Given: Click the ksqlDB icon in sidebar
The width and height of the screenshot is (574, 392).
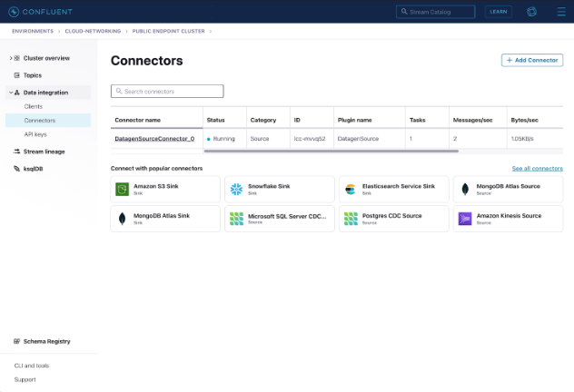Looking at the screenshot, I should [x=17, y=169].
